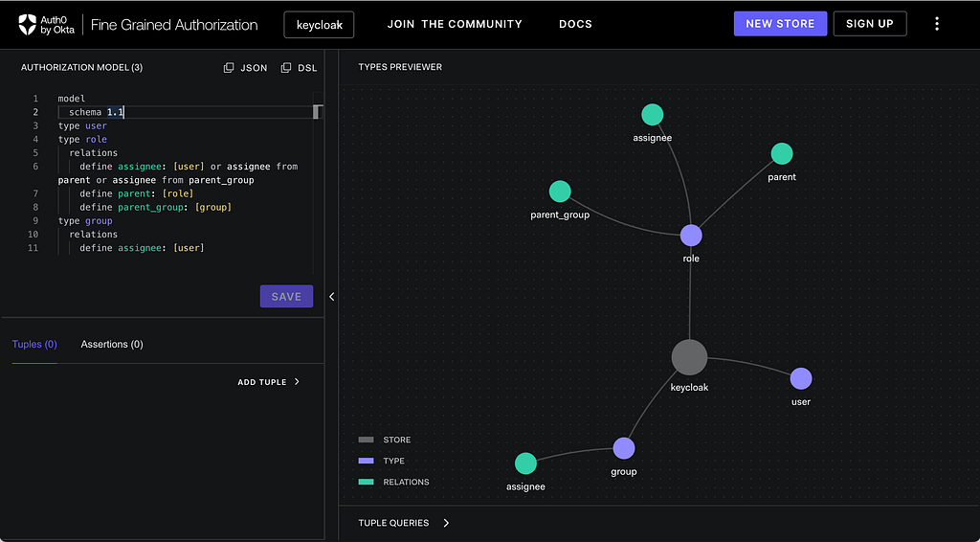Copy the model as DSL icon
Screen dimensions: 980x542
pyautogui.click(x=285, y=68)
